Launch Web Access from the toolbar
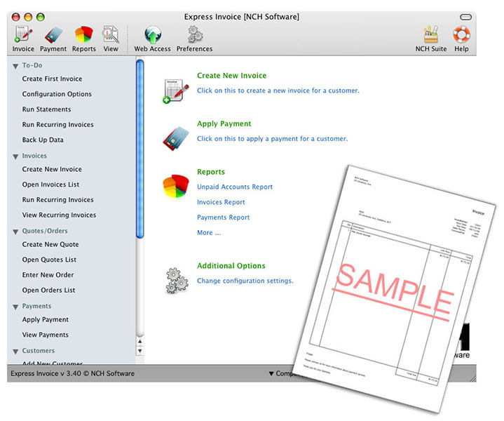504x421 pixels. [152, 35]
